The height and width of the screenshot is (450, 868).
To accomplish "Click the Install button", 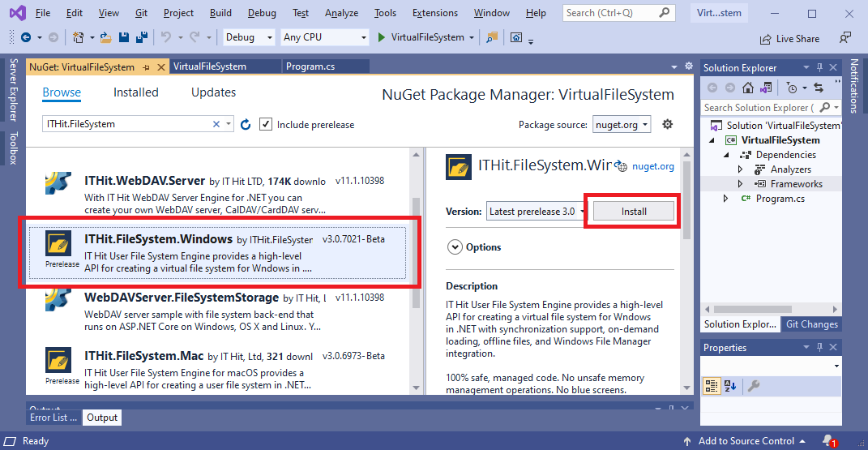I will [x=634, y=211].
